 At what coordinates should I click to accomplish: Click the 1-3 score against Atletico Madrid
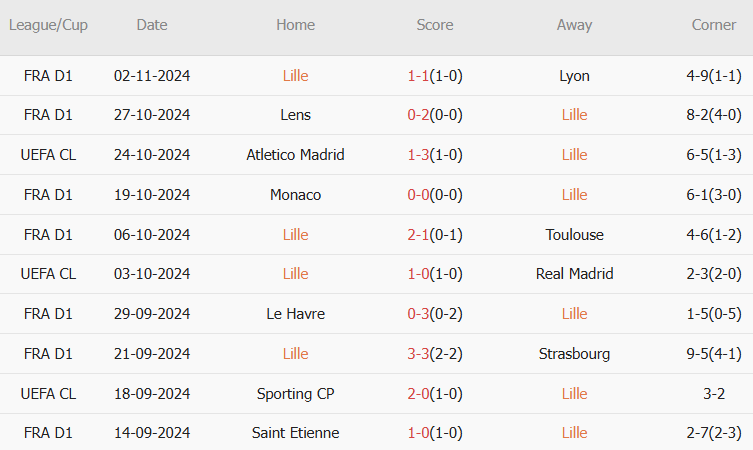pyautogui.click(x=417, y=155)
